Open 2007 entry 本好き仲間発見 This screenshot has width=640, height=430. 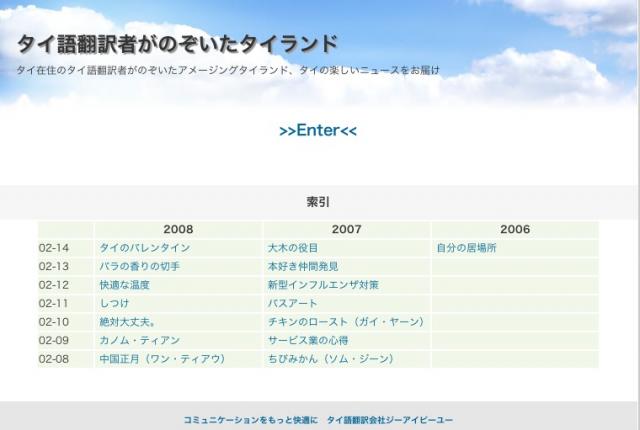pyautogui.click(x=303, y=266)
